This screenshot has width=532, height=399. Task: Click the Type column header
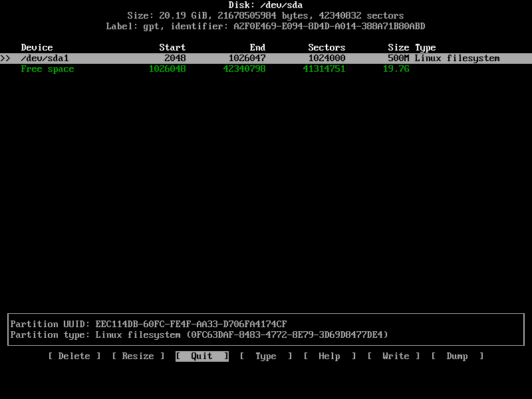pyautogui.click(x=425, y=47)
